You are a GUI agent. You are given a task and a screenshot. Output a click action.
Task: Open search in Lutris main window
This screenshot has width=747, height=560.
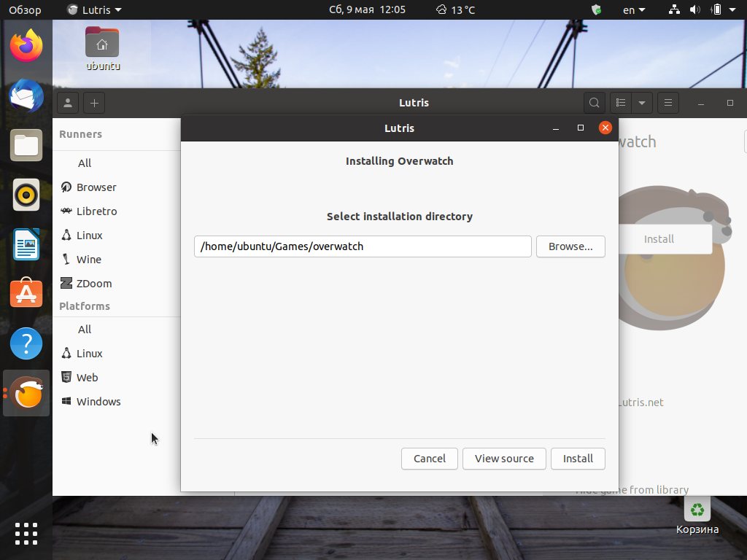click(x=594, y=103)
